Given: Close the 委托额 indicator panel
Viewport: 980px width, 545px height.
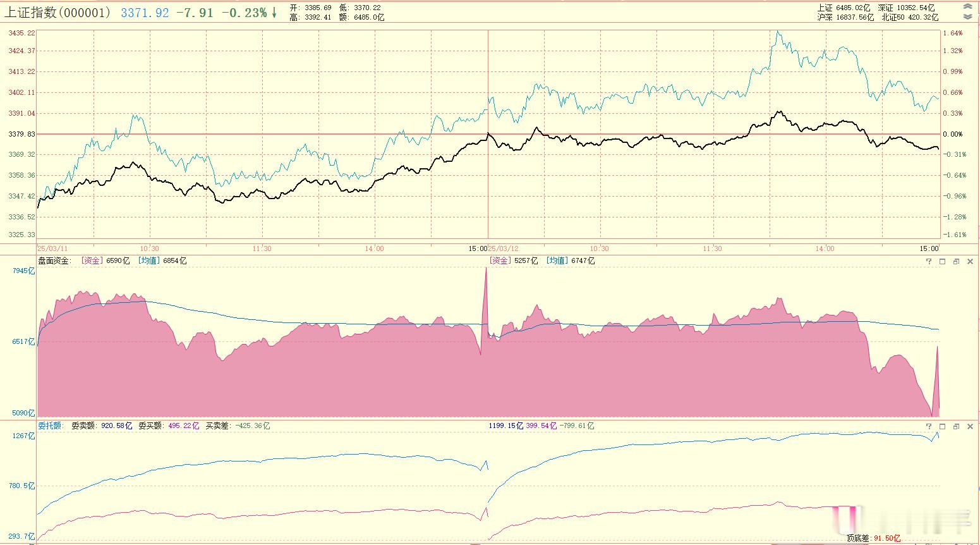Looking at the screenshot, I should (x=971, y=427).
